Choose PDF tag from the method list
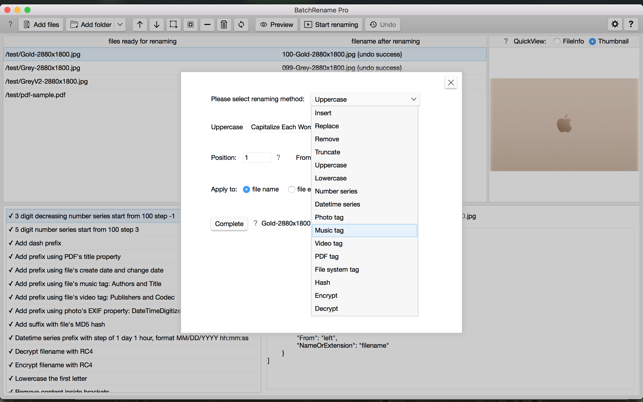This screenshot has height=402, width=643. 365,256
